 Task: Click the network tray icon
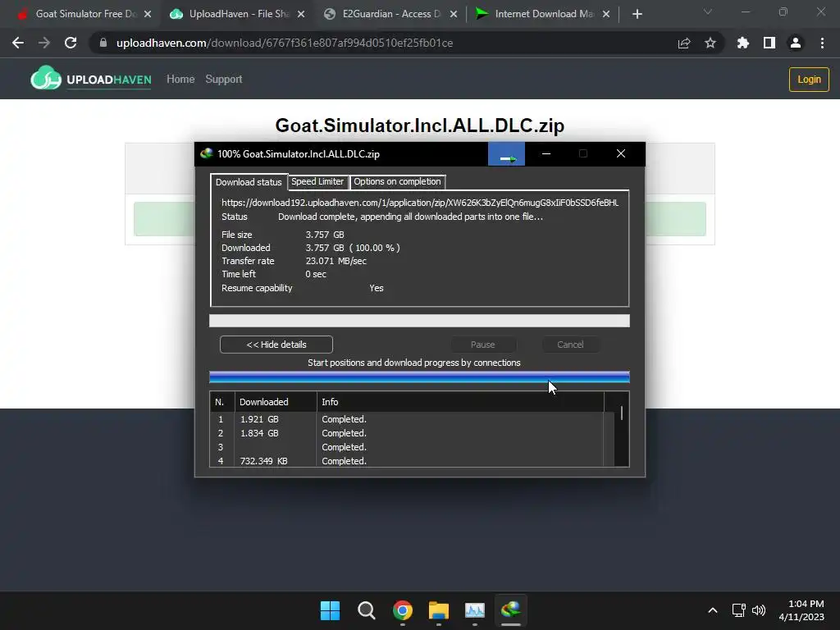click(739, 610)
